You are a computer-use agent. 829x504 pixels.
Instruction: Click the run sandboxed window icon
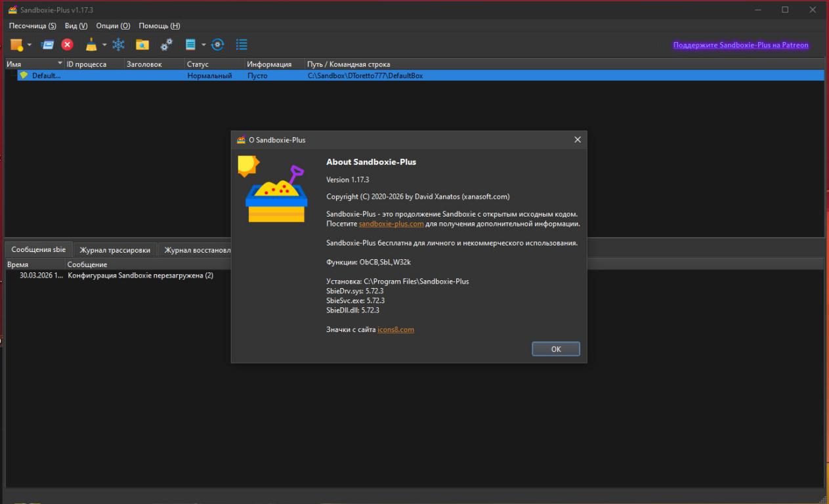pos(47,45)
